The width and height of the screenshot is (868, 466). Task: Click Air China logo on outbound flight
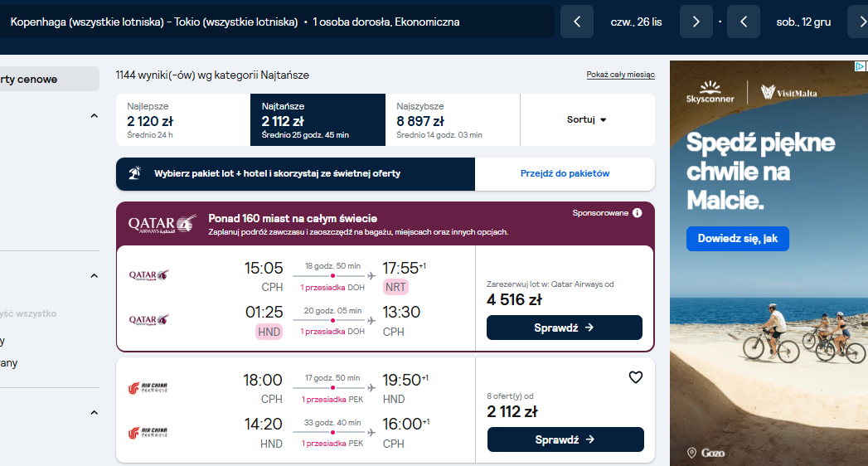click(148, 388)
